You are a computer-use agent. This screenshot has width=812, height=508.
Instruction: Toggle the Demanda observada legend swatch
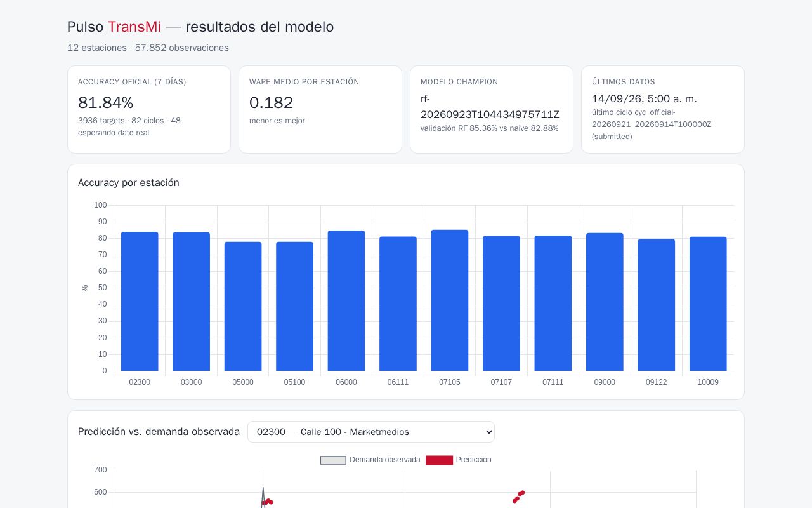(x=333, y=460)
